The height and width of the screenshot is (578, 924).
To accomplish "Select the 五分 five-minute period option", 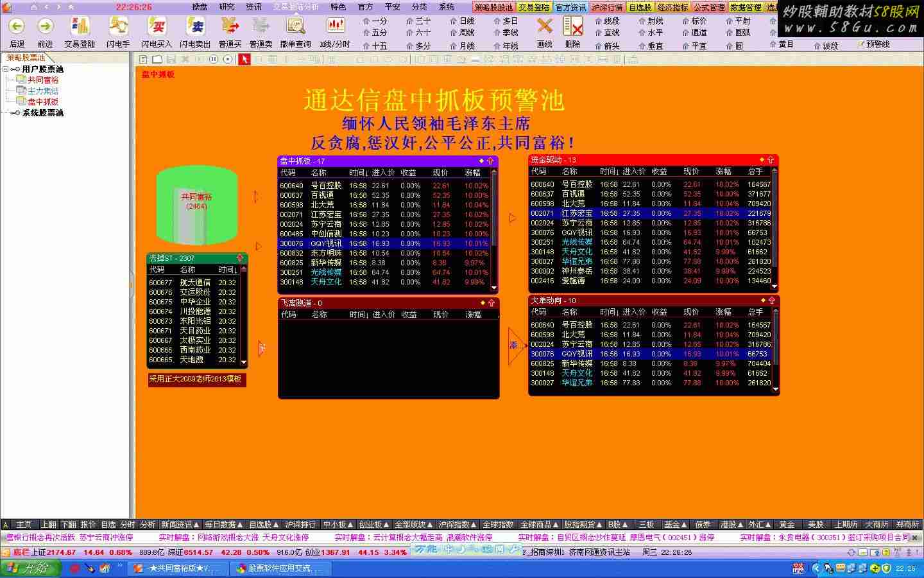I will point(375,33).
